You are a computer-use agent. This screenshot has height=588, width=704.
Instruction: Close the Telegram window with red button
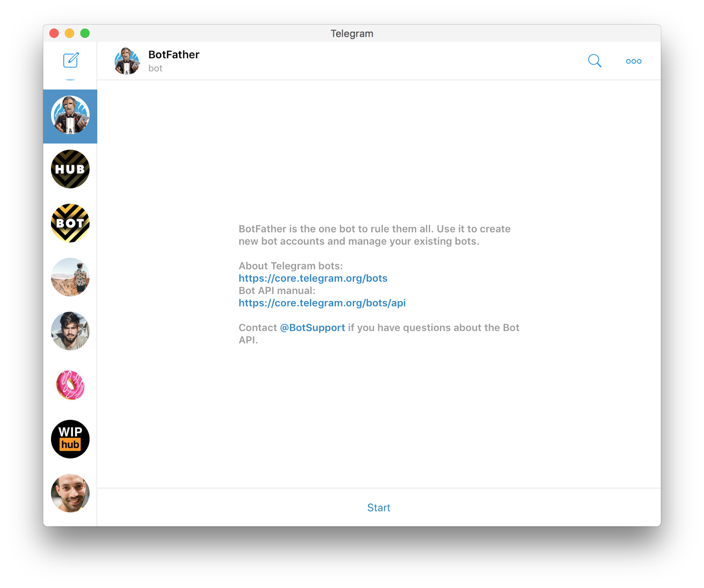54,33
